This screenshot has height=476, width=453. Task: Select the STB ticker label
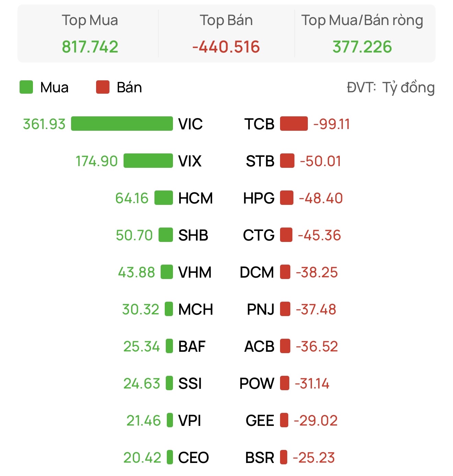point(260,161)
